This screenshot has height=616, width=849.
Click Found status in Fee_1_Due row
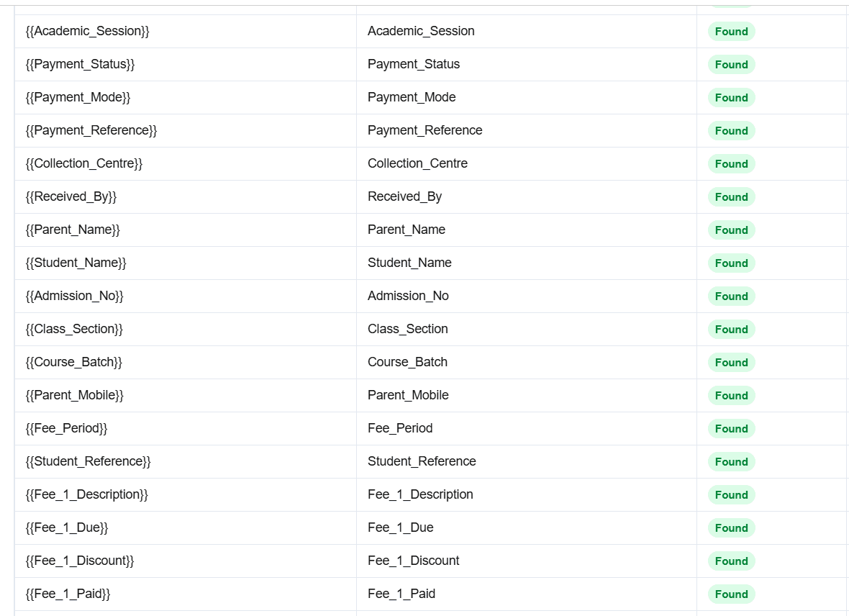tap(731, 527)
